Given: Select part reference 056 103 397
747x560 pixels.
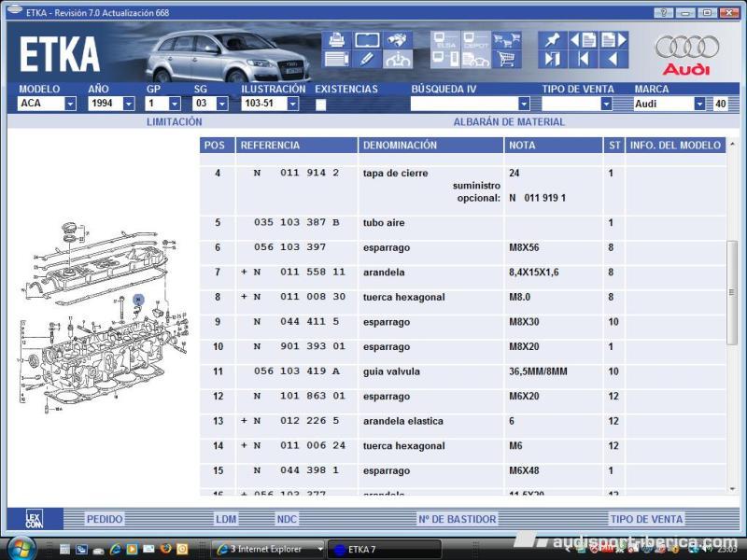Looking at the screenshot, I should (x=290, y=247).
